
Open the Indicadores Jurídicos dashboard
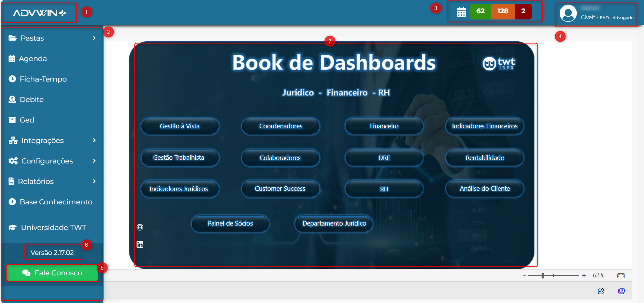pos(180,189)
